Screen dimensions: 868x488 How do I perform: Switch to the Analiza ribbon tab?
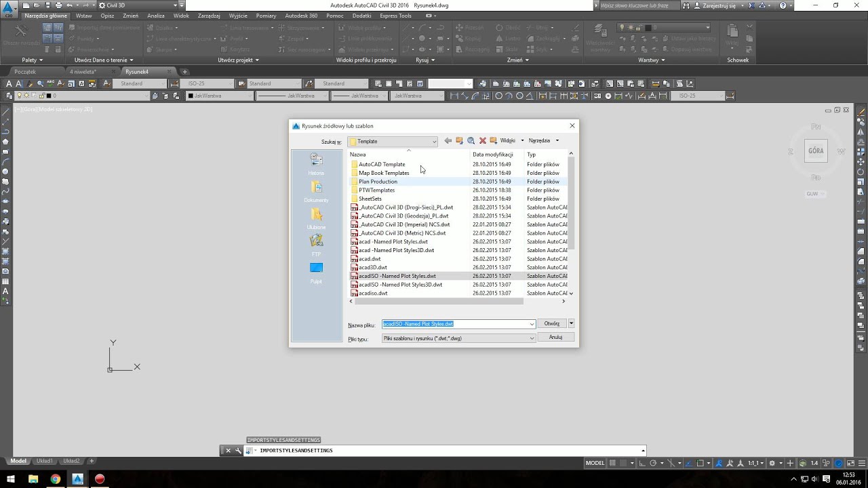pyautogui.click(x=156, y=16)
